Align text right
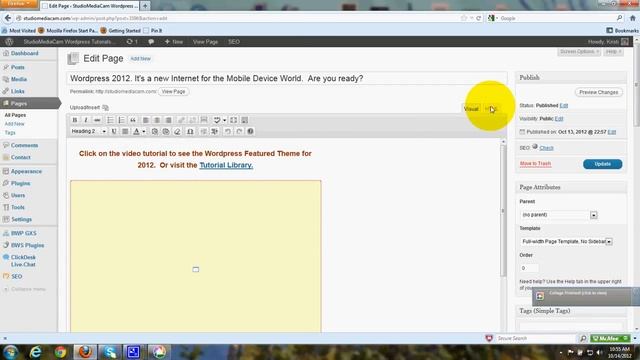640x360 pixels. [168, 120]
